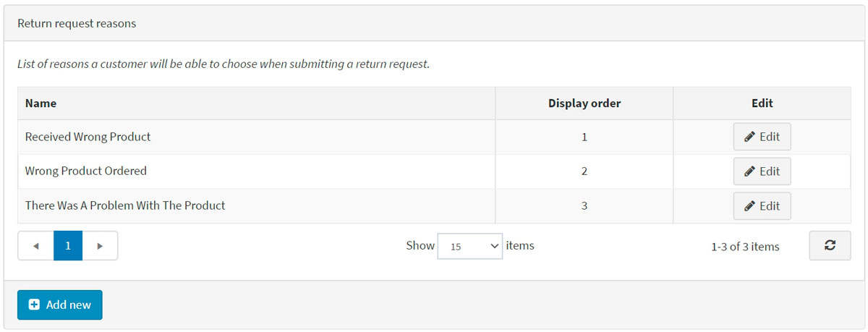Select page 1 in pagination
868x332 pixels.
(68, 246)
